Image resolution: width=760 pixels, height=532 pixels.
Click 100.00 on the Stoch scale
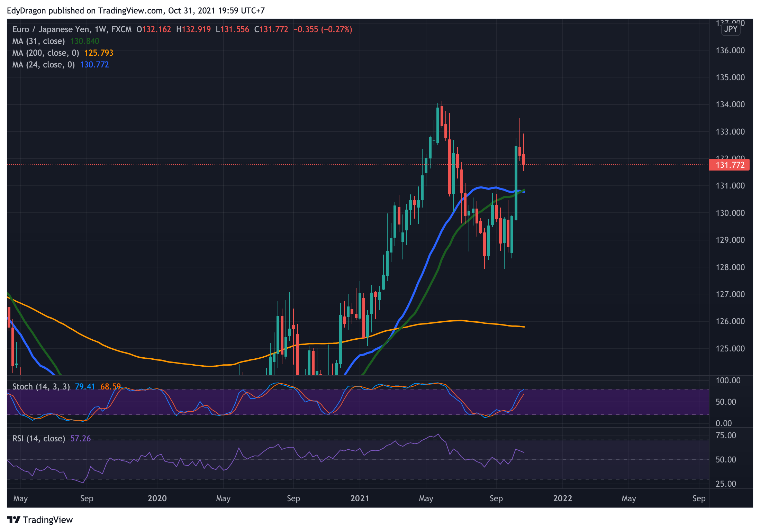point(728,380)
